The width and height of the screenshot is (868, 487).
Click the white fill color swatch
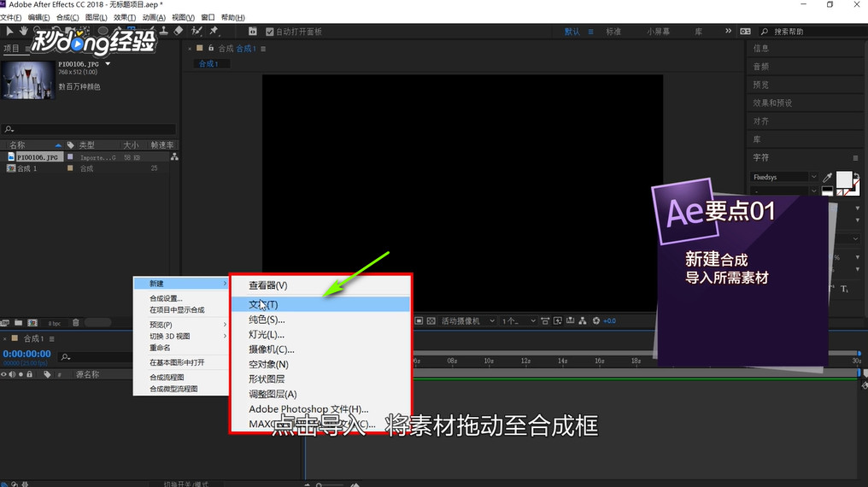coord(843,179)
